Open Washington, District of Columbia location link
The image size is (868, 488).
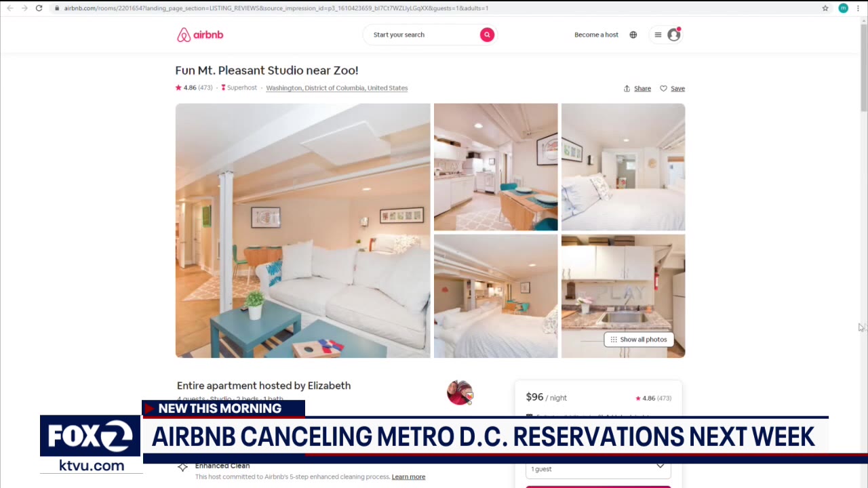337,88
